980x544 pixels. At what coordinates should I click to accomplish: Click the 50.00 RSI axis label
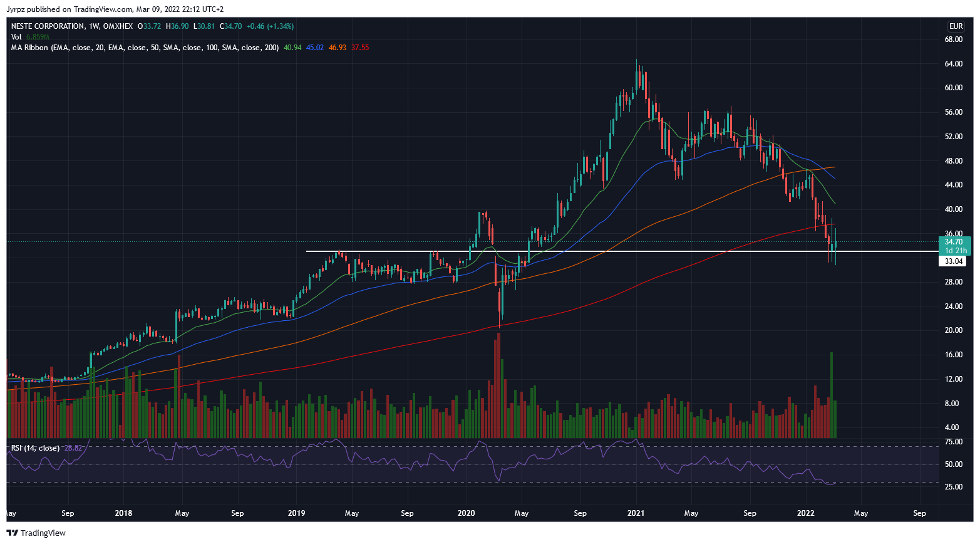pyautogui.click(x=954, y=464)
